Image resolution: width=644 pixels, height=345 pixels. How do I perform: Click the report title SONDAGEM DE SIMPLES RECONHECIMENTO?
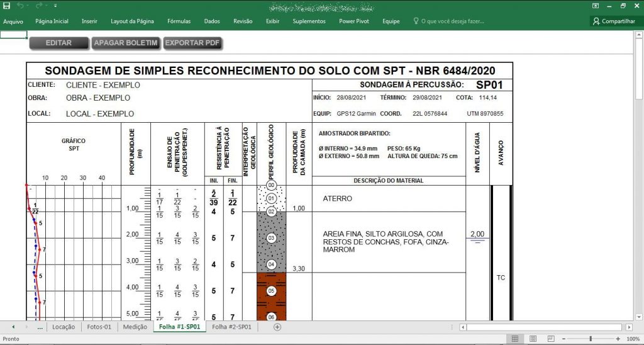[270, 71]
